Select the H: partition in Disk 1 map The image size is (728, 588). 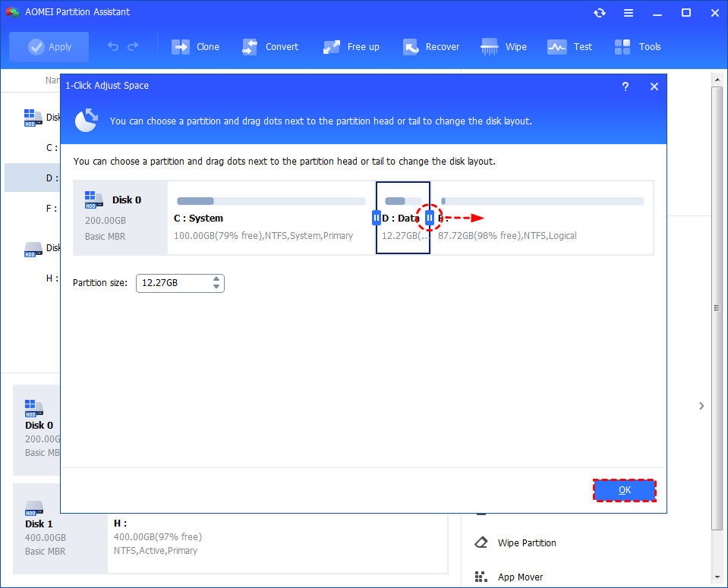(278, 543)
